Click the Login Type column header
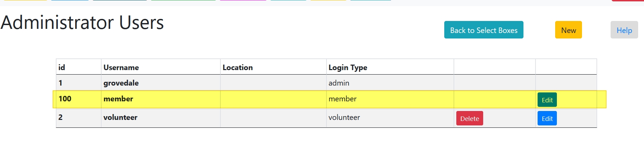The height and width of the screenshot is (145, 644). 348,67
